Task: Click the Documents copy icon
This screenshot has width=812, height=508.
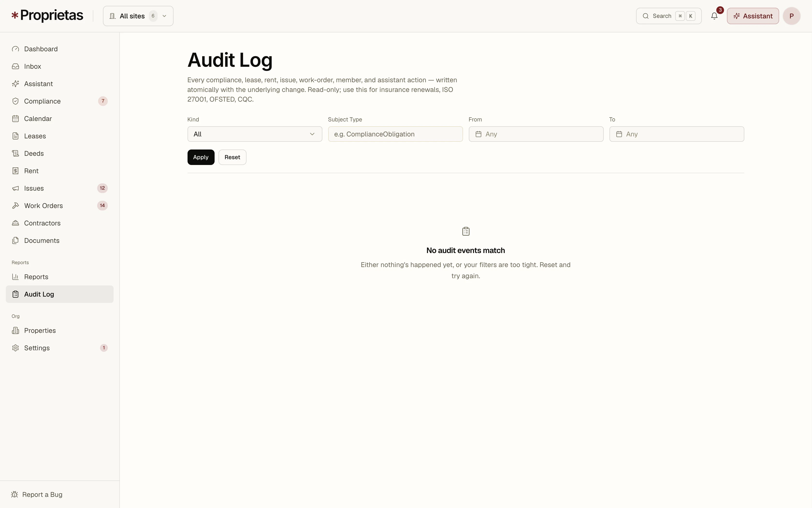Action: [15, 240]
